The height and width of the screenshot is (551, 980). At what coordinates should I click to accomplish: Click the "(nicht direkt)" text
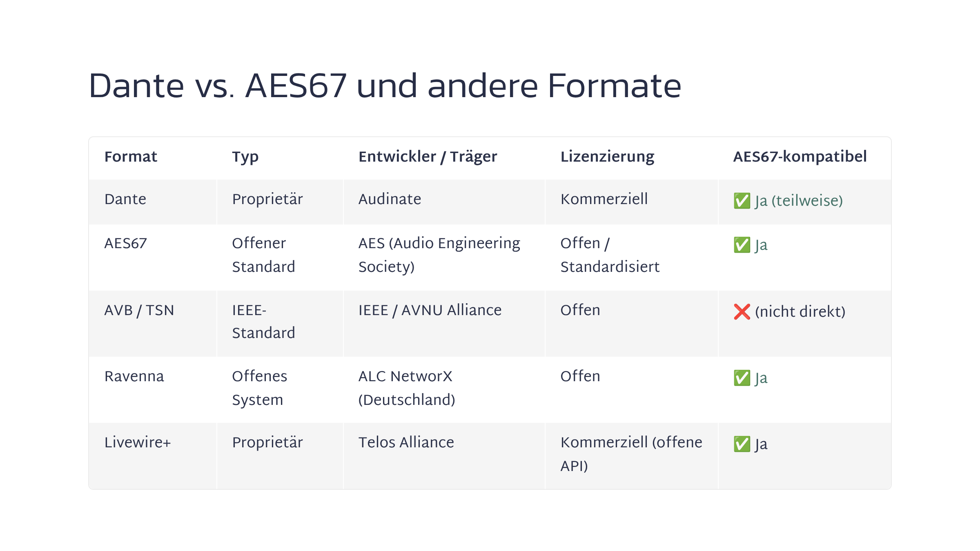click(800, 312)
